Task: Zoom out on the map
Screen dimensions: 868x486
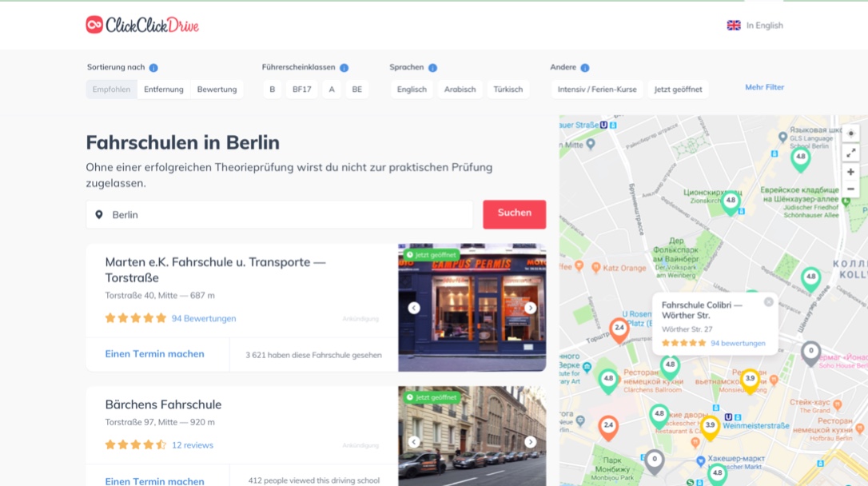Action: (x=851, y=189)
